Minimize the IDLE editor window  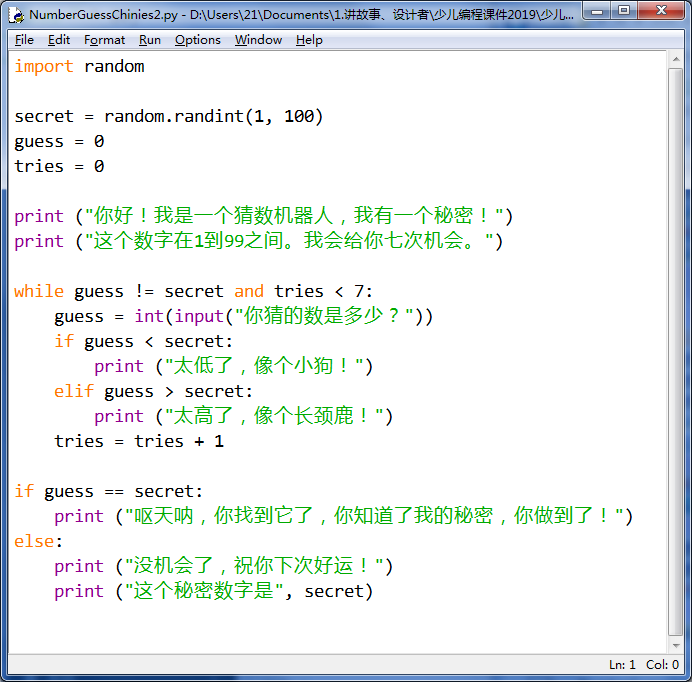[x=597, y=11]
